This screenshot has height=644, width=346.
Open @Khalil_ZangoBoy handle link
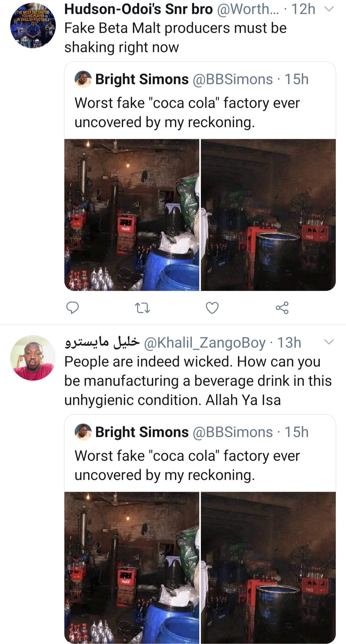click(x=205, y=343)
